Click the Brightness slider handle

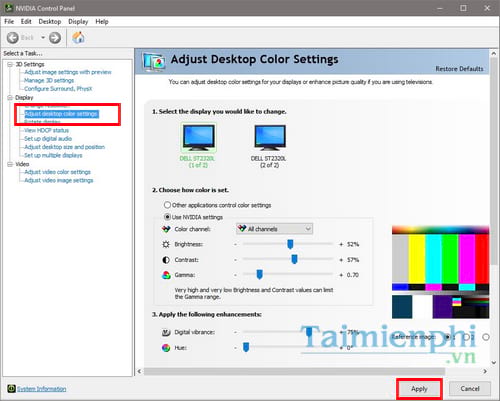pos(290,244)
